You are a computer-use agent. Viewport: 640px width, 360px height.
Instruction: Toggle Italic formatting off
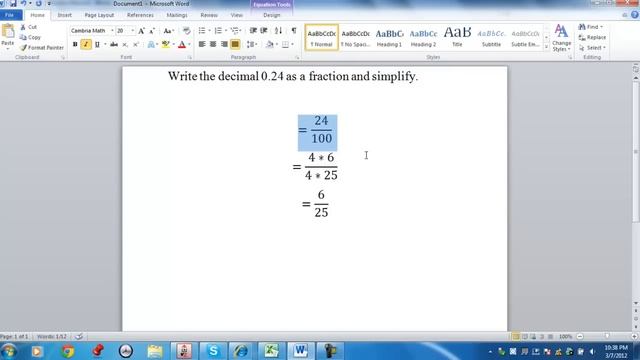(x=86, y=44)
